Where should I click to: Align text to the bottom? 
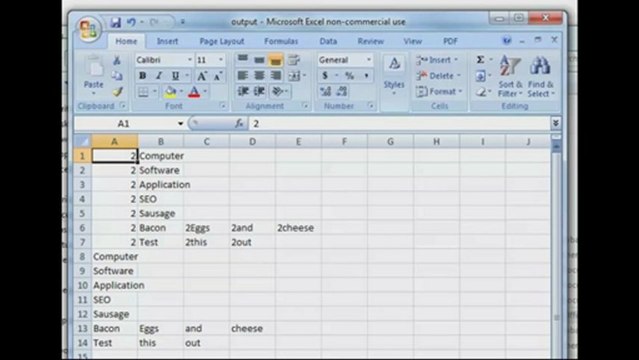tap(275, 60)
